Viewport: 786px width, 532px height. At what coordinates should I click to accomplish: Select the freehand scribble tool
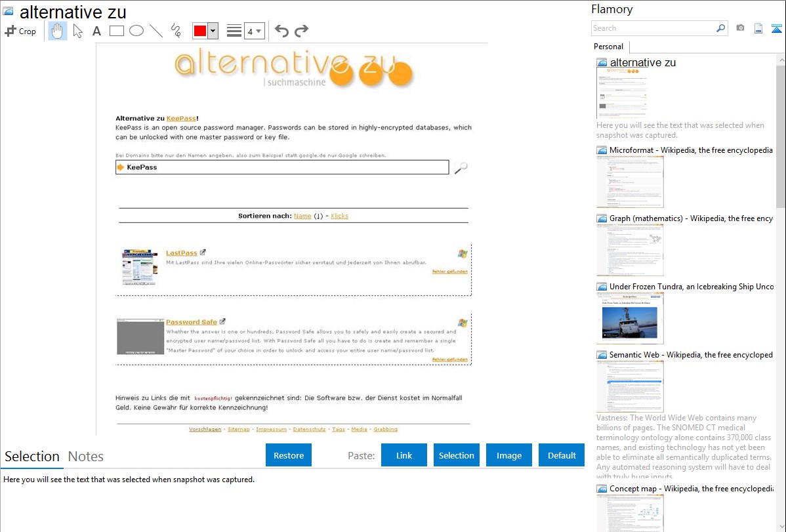tap(176, 31)
